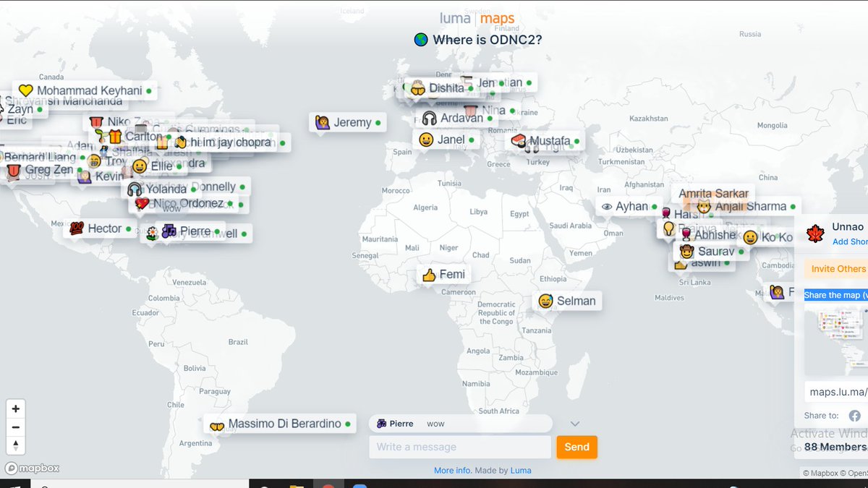Image resolution: width=868 pixels, height=488 pixels.
Task: Click the Unnao name in the side panel
Action: point(848,227)
